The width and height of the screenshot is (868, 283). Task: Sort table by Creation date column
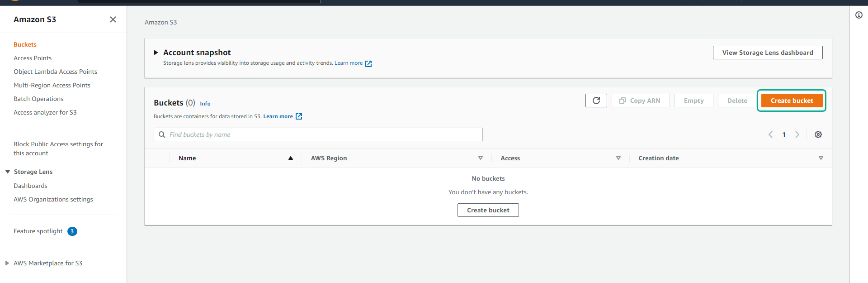[x=821, y=158]
